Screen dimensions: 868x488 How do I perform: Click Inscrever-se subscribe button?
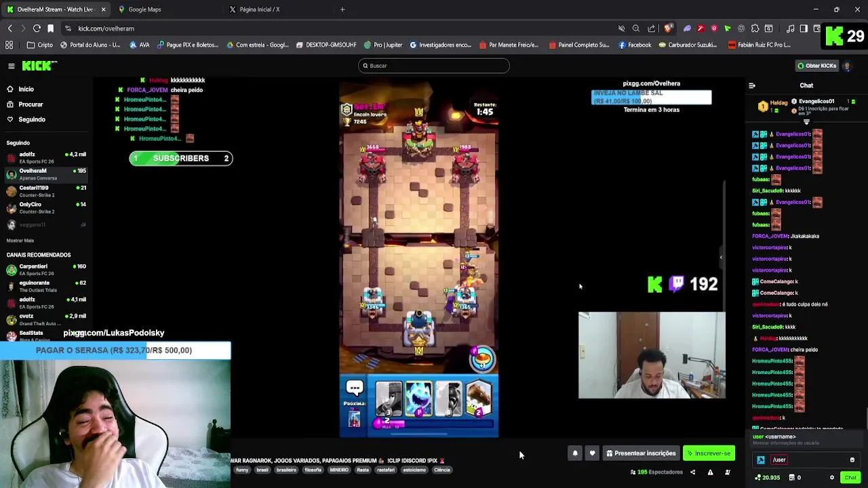pyautogui.click(x=709, y=453)
